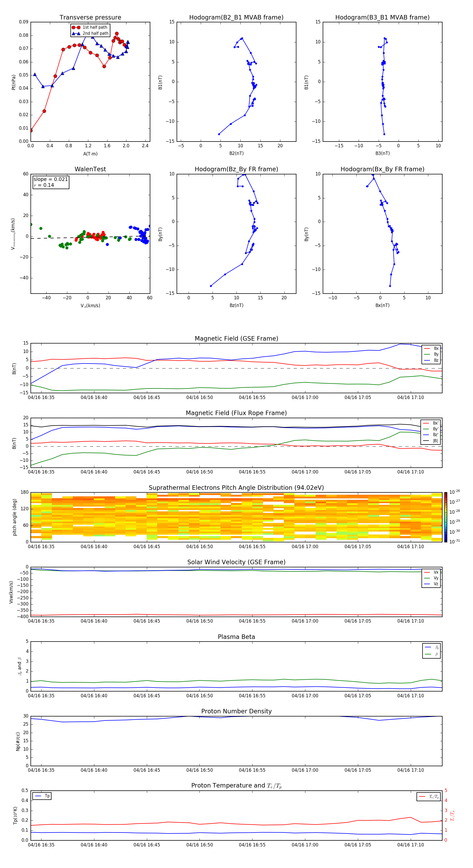473x868 pixels.
Task: Click the WalenTest plot title
Action: [90, 169]
